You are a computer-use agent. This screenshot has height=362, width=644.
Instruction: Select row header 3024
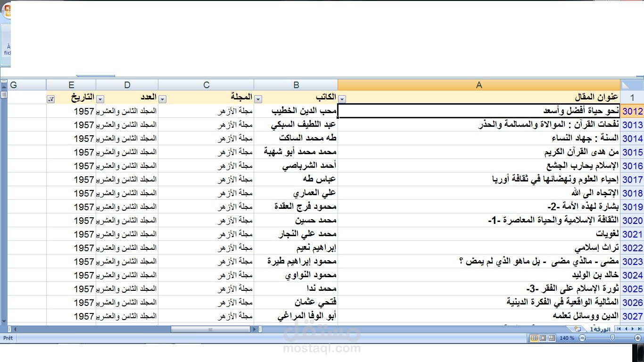(632, 275)
